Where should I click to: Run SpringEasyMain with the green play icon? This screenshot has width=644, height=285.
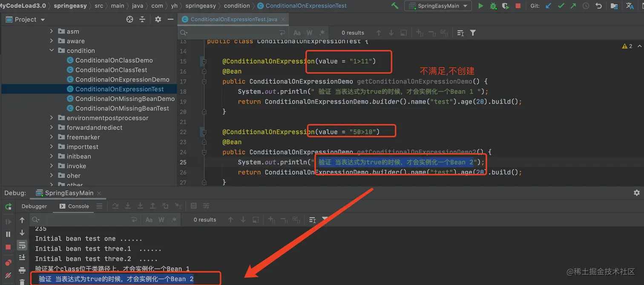click(481, 6)
